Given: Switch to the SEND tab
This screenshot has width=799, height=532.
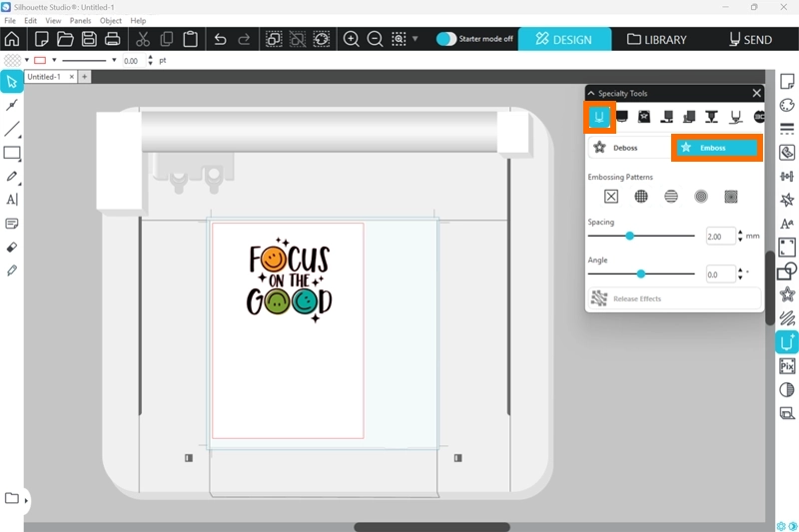Looking at the screenshot, I should (749, 40).
